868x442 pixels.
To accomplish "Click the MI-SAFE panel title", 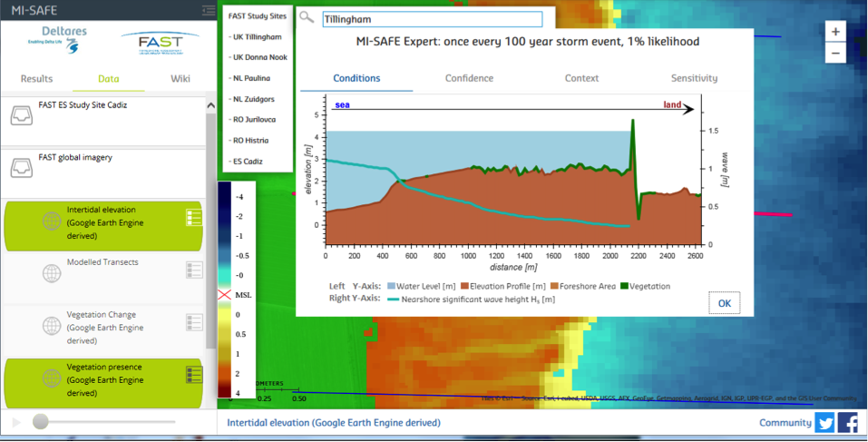I will tap(34, 10).
